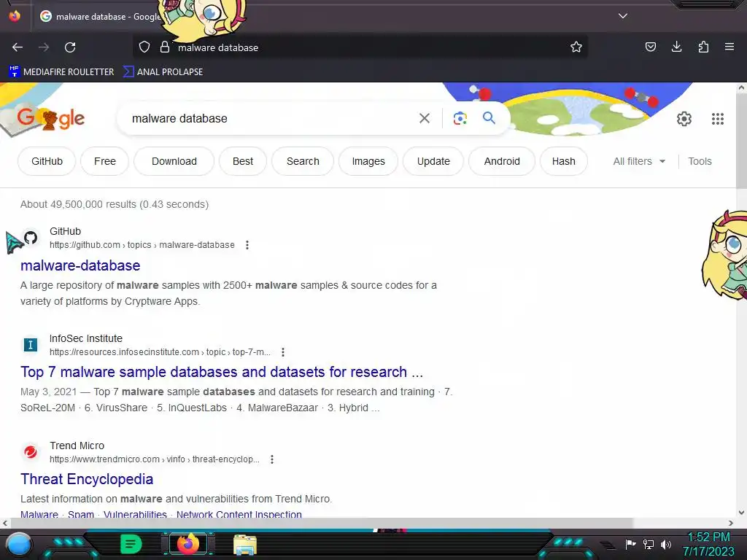Open the Save to Pocket icon

(650, 47)
